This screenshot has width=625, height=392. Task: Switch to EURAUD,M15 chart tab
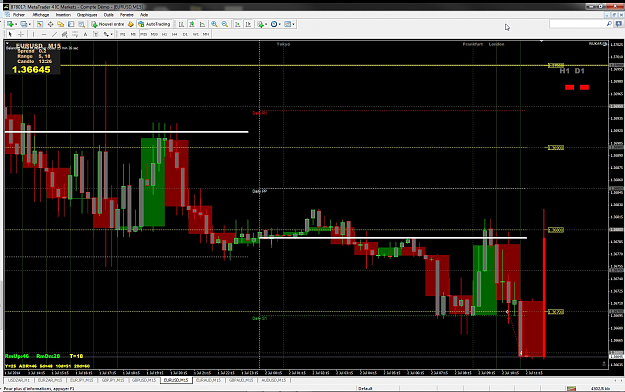[208, 380]
